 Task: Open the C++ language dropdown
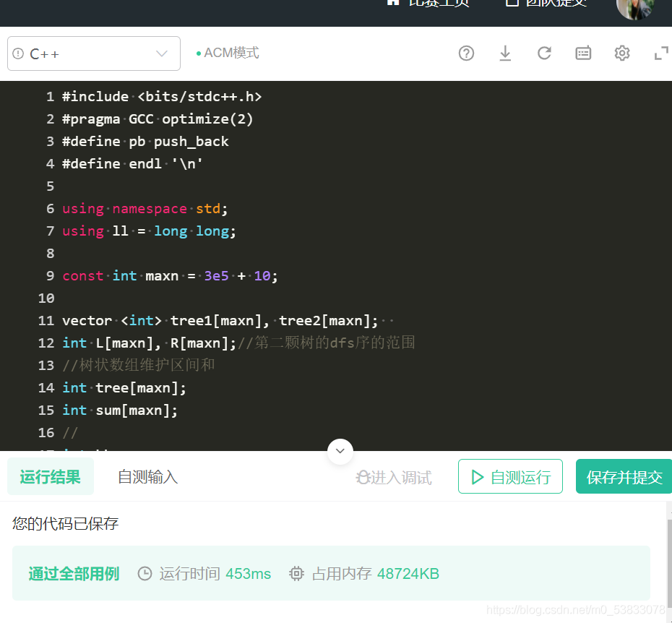(94, 53)
